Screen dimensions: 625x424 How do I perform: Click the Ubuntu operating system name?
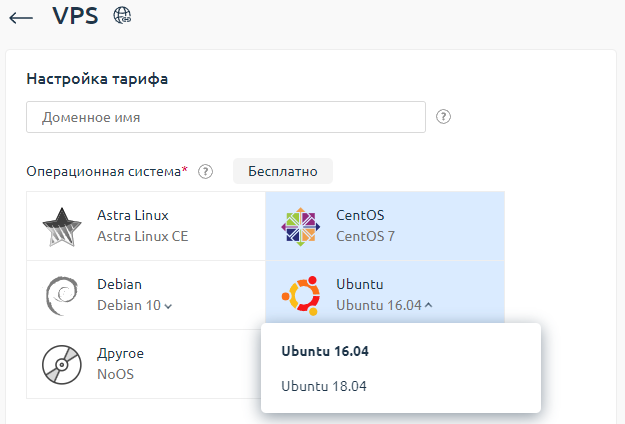[359, 285]
